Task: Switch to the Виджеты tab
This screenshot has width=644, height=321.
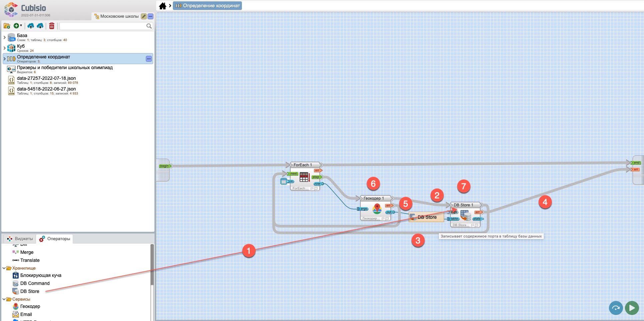Action: 20,239
